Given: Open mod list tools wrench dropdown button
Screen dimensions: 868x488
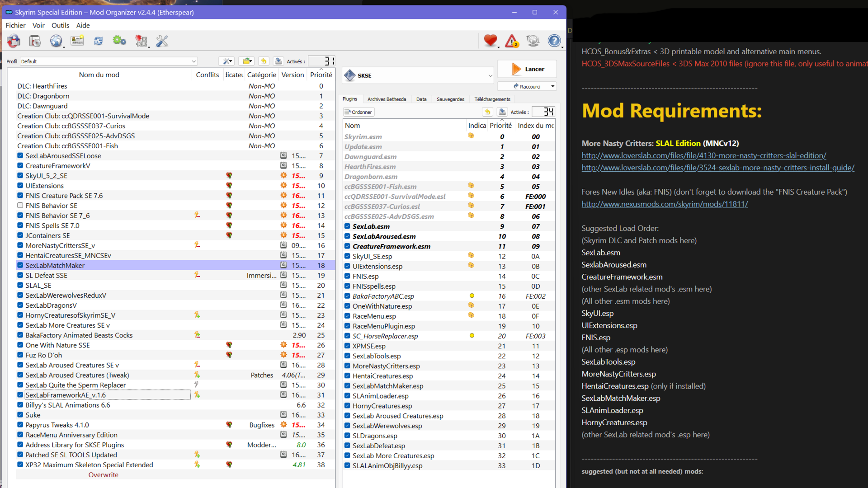Looking at the screenshot, I should click(x=226, y=61).
